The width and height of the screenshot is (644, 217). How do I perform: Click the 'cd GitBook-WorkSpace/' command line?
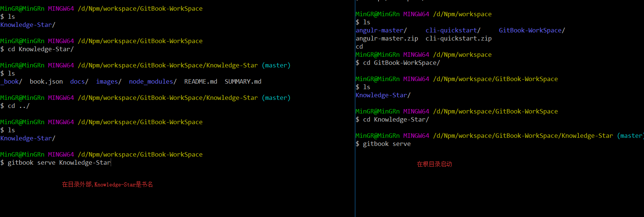pyautogui.click(x=401, y=63)
